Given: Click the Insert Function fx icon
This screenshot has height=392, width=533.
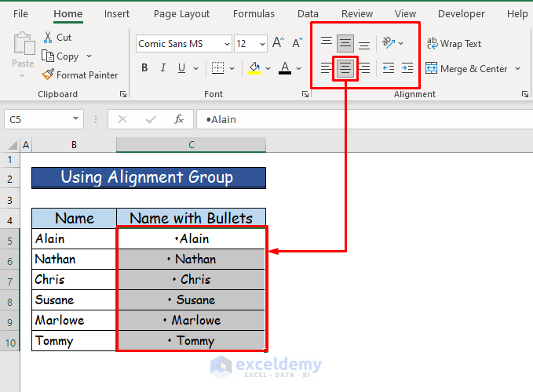Looking at the screenshot, I should pyautogui.click(x=179, y=119).
